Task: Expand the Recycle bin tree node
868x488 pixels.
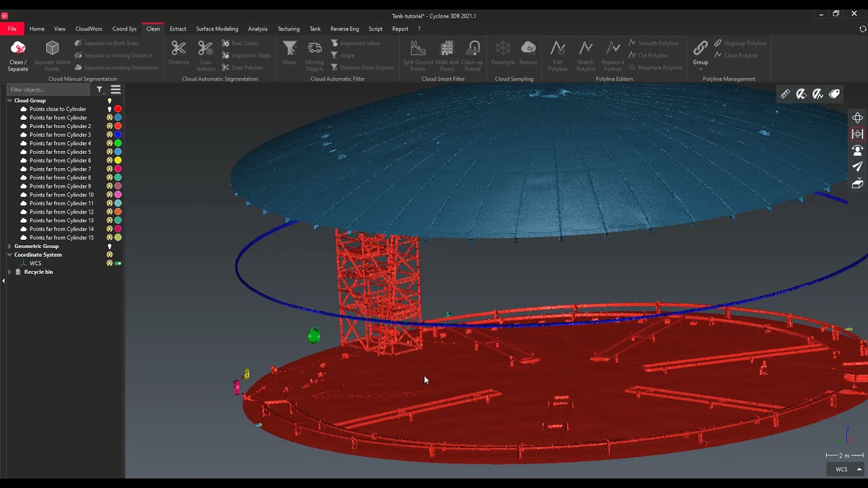Action: coord(9,272)
